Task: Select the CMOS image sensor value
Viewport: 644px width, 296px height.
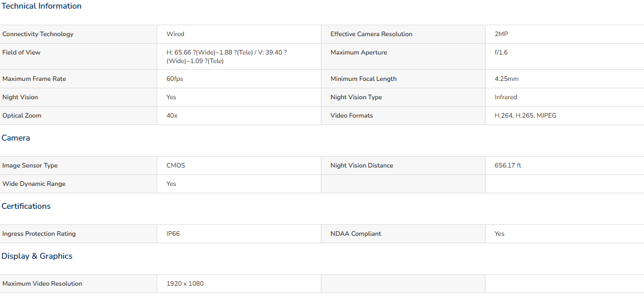Action: 176,165
